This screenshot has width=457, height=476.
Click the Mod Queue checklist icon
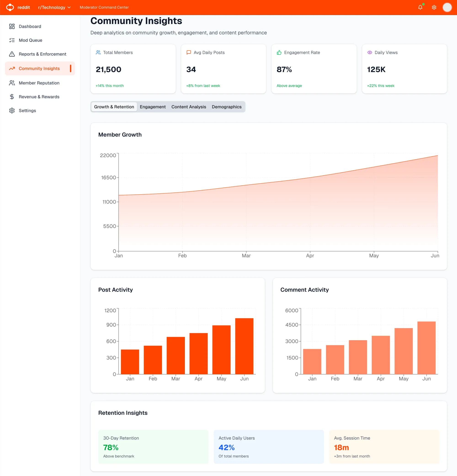pos(12,40)
